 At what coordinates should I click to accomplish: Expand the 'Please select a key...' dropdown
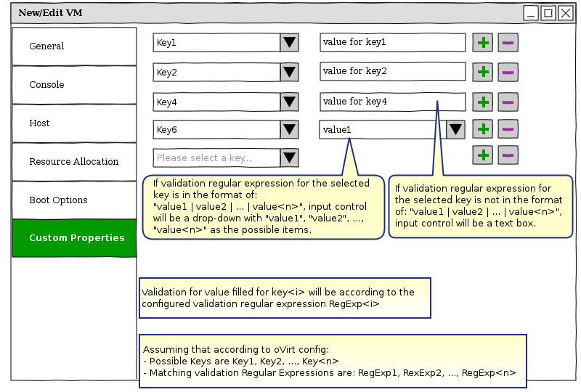289,158
